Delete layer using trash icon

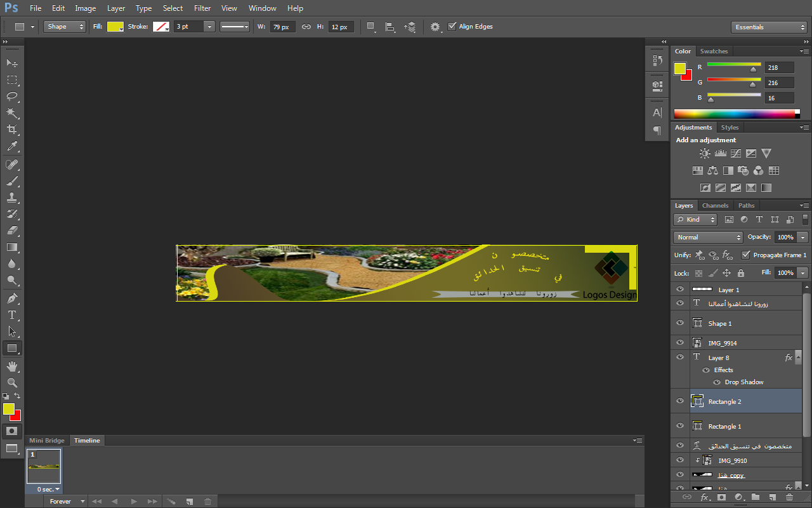789,497
